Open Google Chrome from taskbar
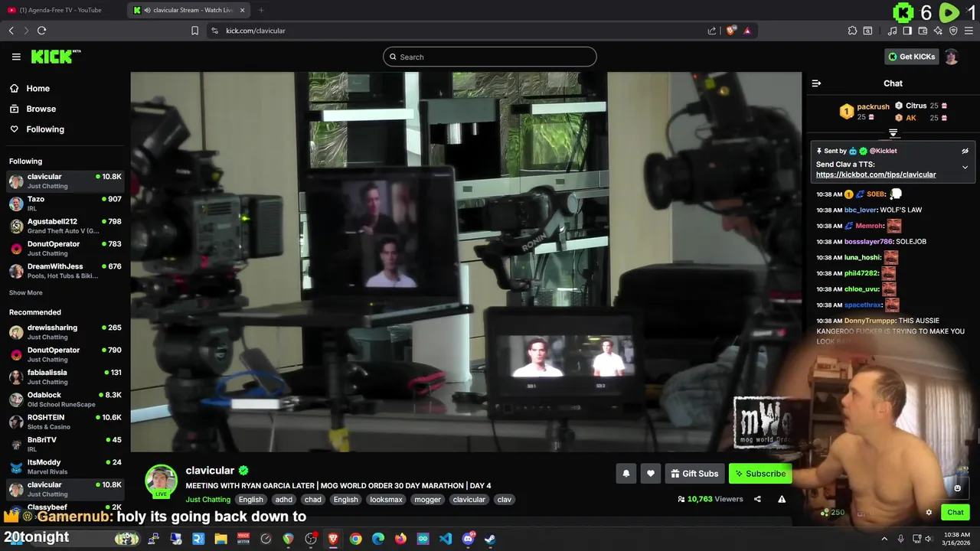Image resolution: width=980 pixels, height=551 pixels. [x=355, y=539]
